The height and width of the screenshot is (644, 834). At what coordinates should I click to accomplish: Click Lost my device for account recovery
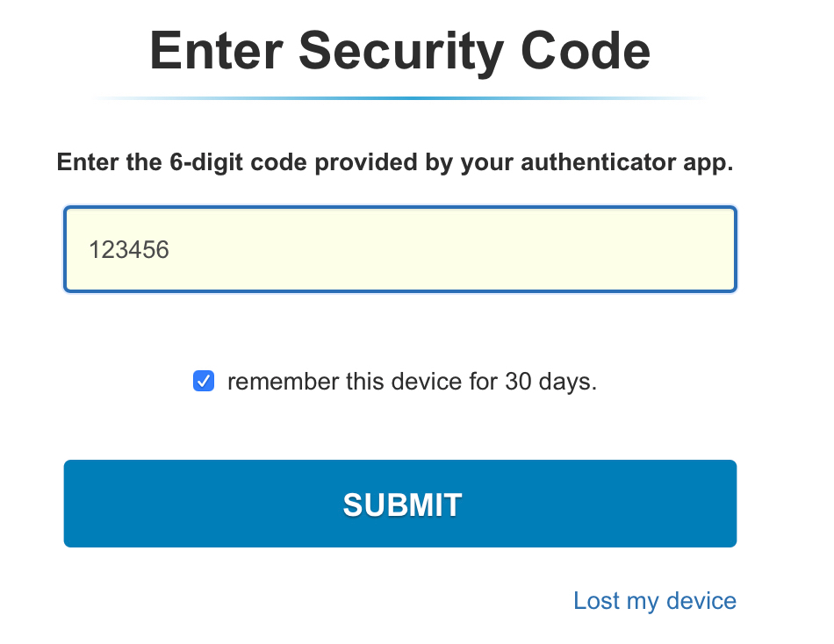point(654,600)
